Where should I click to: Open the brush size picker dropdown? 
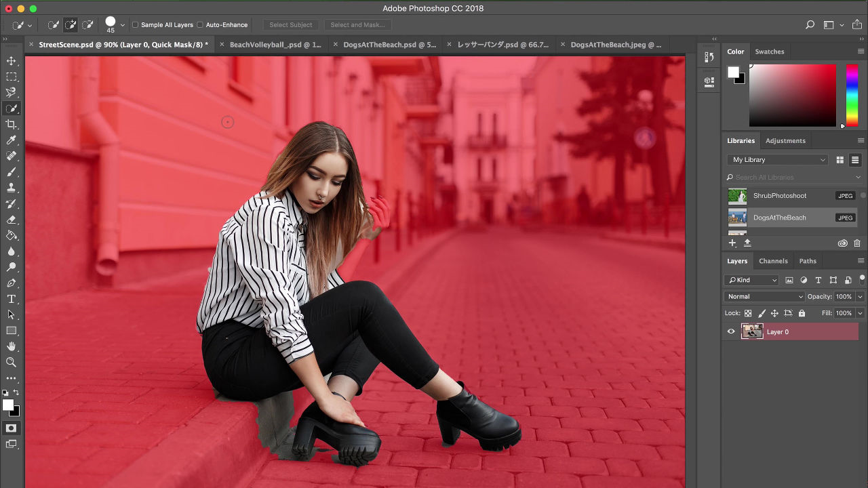coord(123,25)
